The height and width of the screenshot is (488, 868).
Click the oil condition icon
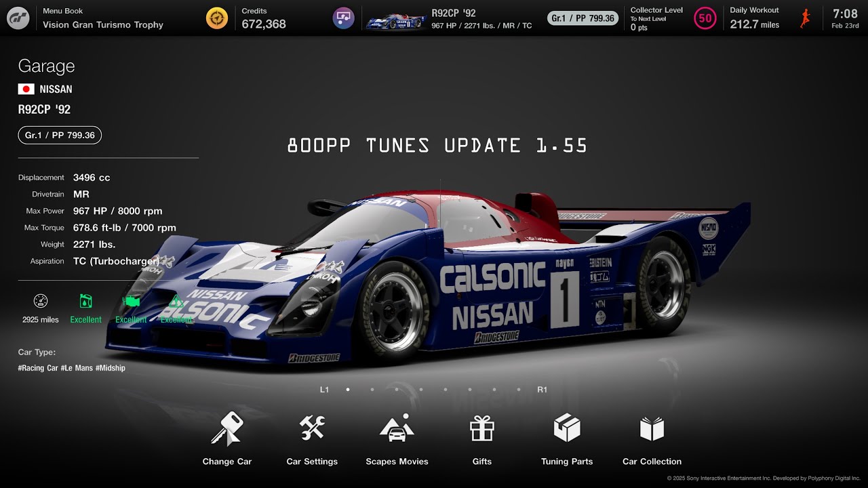pos(86,301)
